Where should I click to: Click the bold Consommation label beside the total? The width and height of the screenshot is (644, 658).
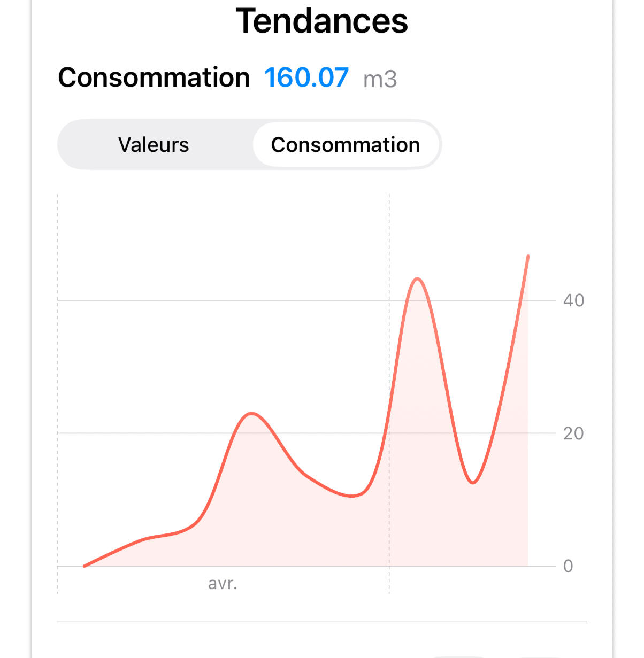pyautogui.click(x=154, y=78)
